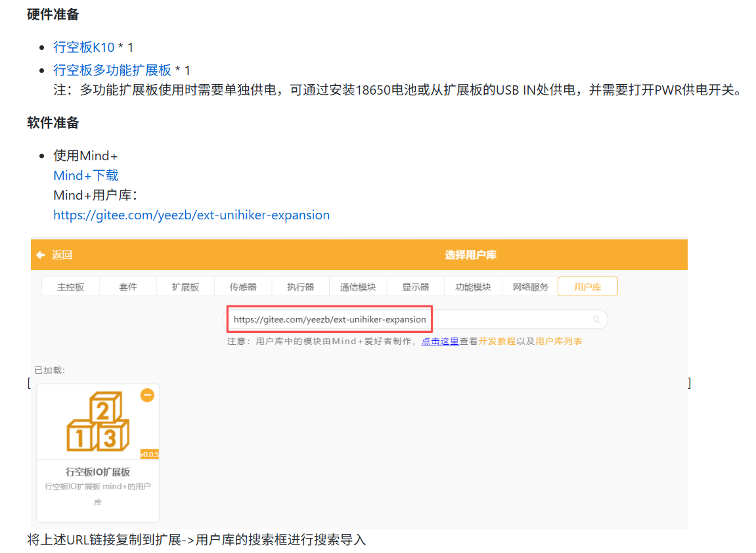Click the 已加载: label
756x553 pixels.
coord(50,370)
